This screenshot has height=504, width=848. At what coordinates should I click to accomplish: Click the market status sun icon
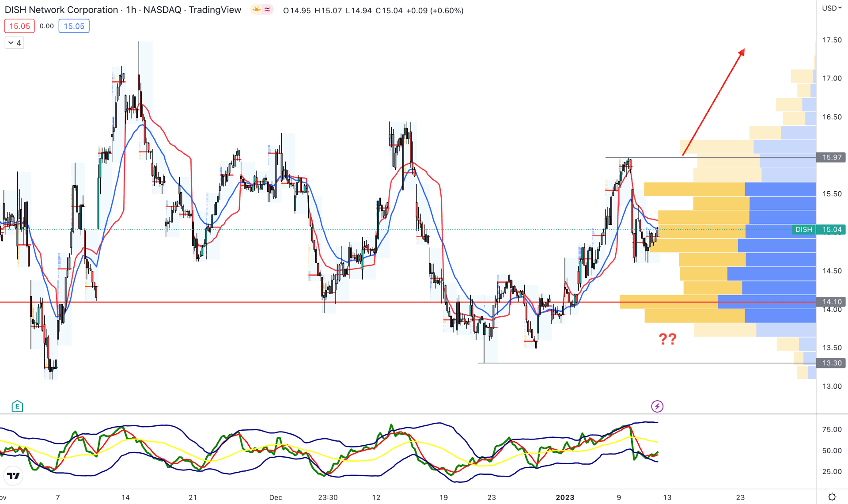coord(256,10)
